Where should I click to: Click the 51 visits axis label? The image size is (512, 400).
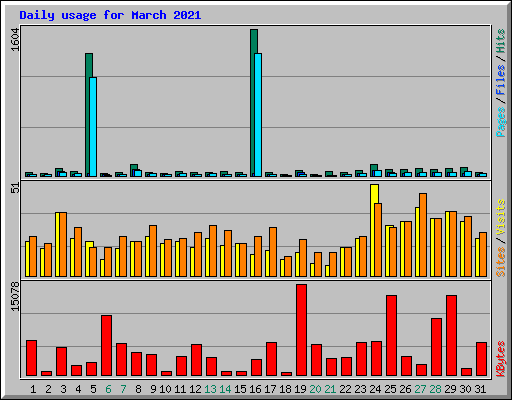[15, 188]
